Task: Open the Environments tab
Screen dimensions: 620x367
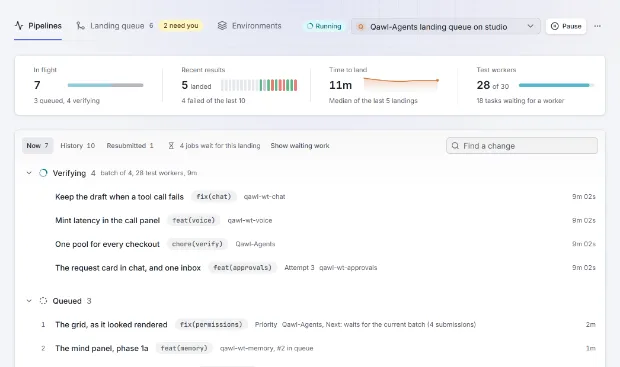Action: tap(250, 26)
